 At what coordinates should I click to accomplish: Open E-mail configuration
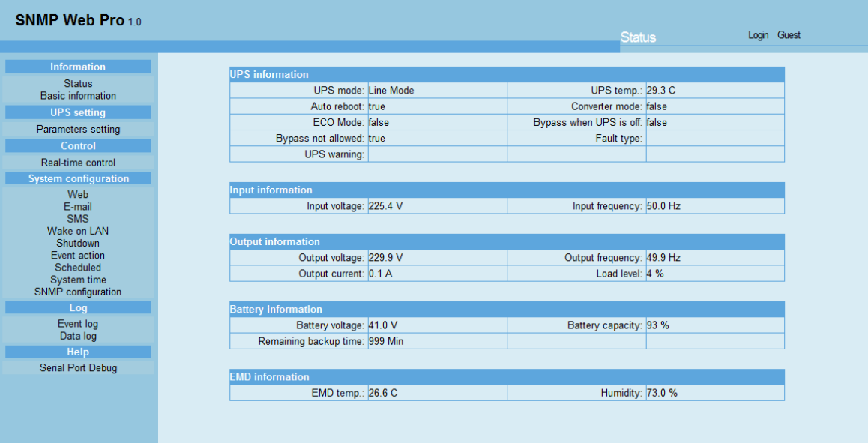coord(78,207)
